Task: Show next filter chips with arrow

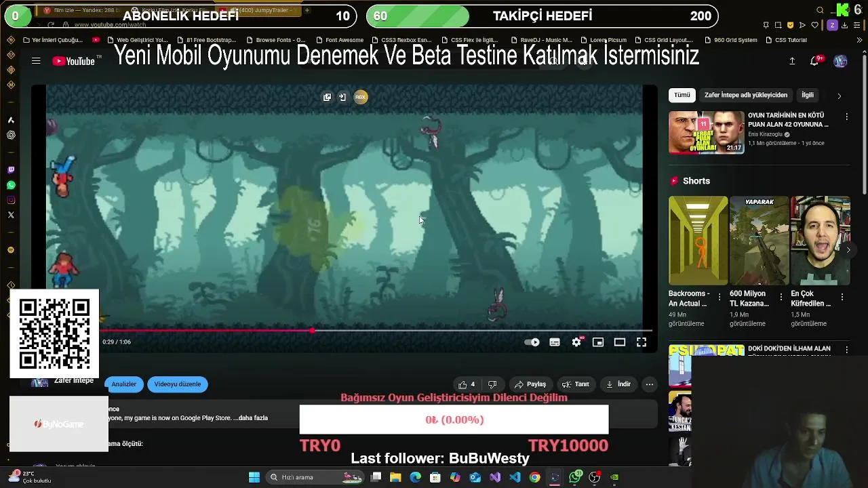Action: (839, 96)
